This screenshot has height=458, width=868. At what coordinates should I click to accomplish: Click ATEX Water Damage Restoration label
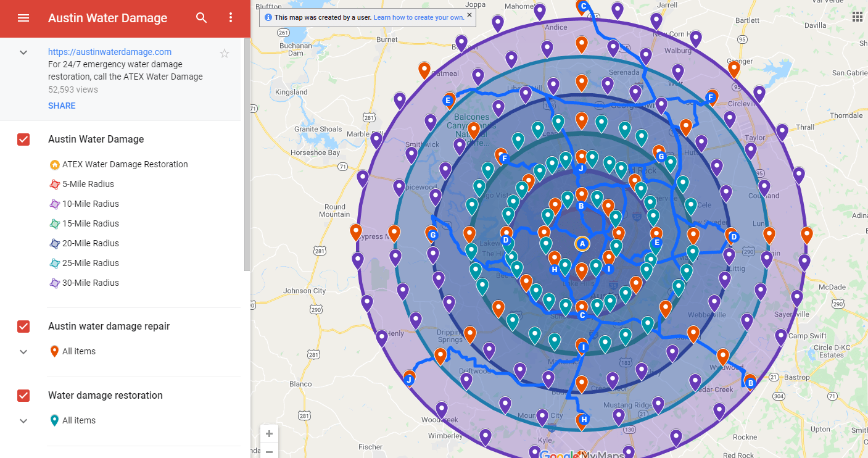(x=125, y=164)
